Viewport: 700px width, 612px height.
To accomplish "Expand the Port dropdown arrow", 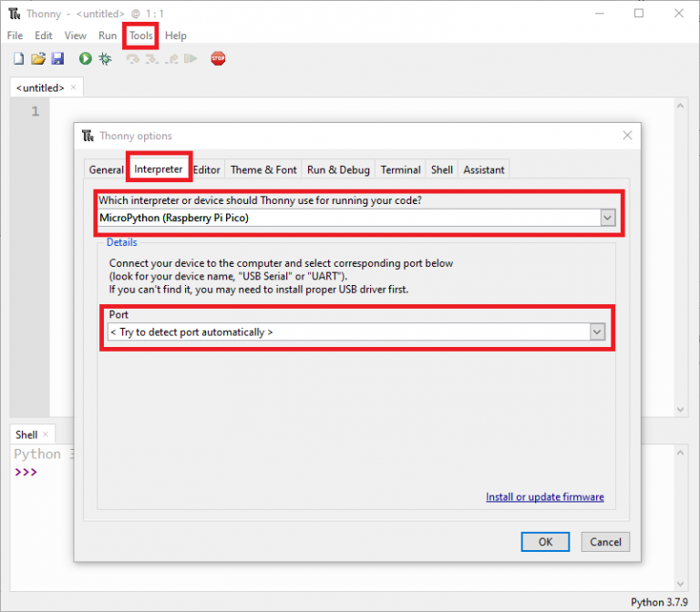I will (x=597, y=331).
